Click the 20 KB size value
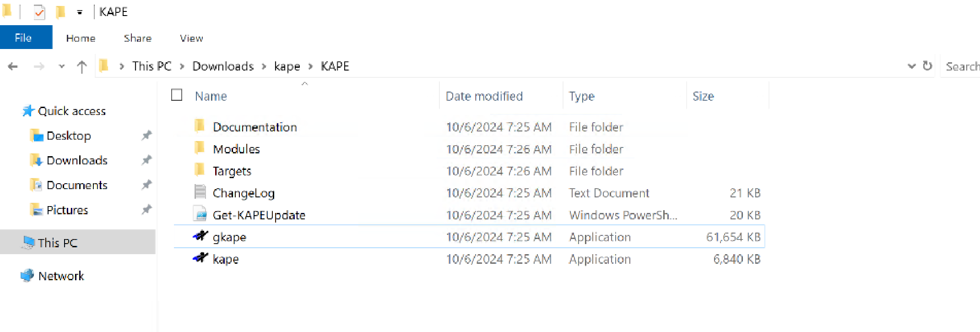The image size is (980, 332). pyautogui.click(x=745, y=215)
